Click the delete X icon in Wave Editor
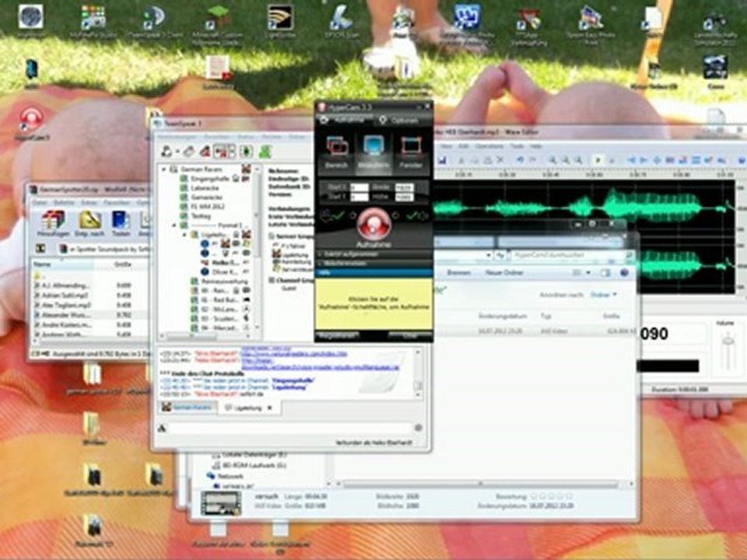Screen dimensions: 747x560 click(x=500, y=160)
